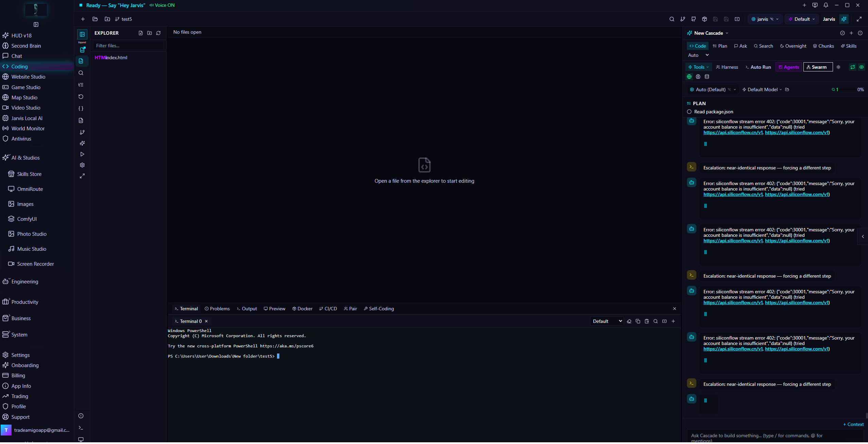Click the database icon in Cascade panel
The height and width of the screenshot is (444, 868).
tap(707, 77)
